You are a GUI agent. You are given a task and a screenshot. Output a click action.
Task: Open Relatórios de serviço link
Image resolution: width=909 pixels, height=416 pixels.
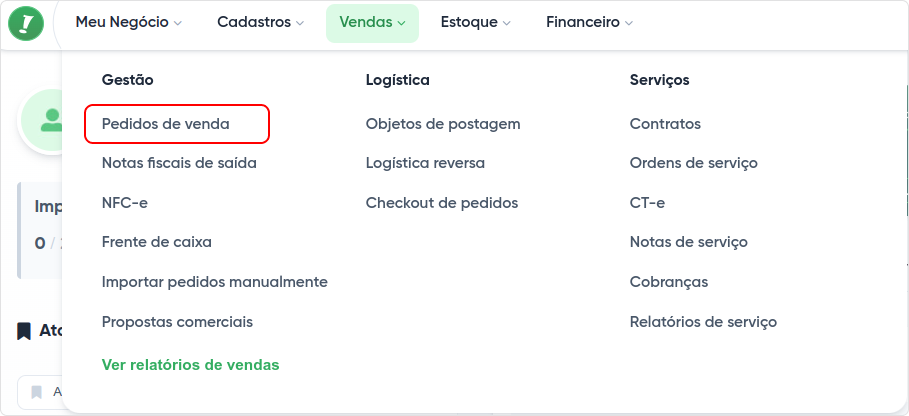703,322
